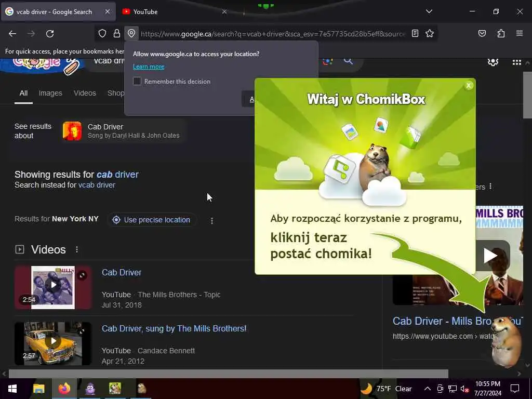Image resolution: width=532 pixels, height=399 pixels.
Task: Click the Firefox taskbar icon
Action: pyautogui.click(x=64, y=389)
